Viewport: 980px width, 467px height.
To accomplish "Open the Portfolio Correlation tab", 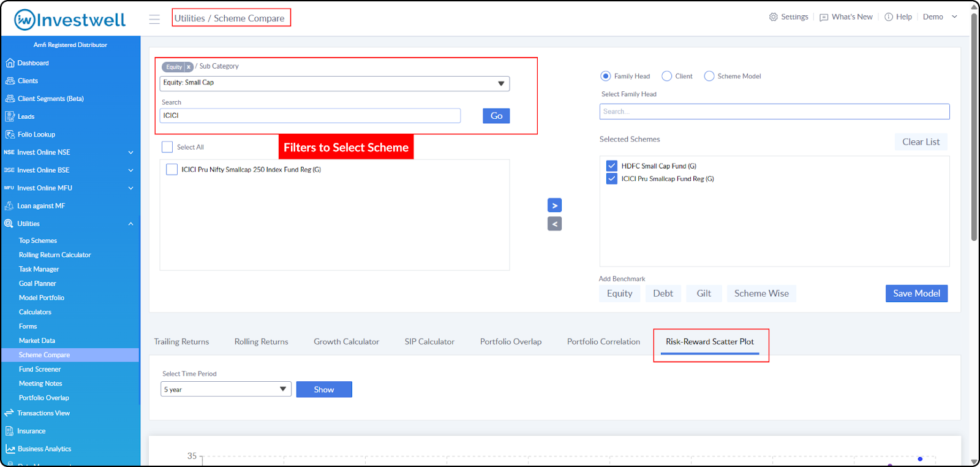I will pyautogui.click(x=603, y=342).
